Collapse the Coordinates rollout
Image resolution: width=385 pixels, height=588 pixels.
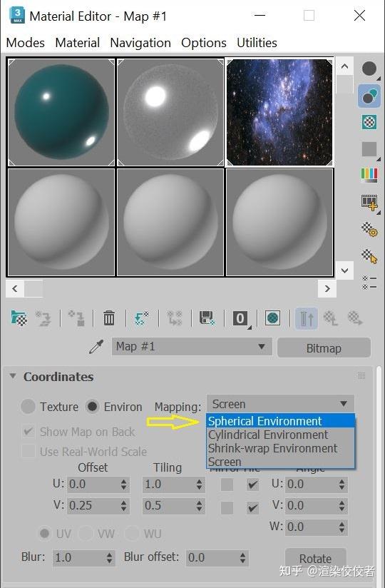tap(13, 376)
